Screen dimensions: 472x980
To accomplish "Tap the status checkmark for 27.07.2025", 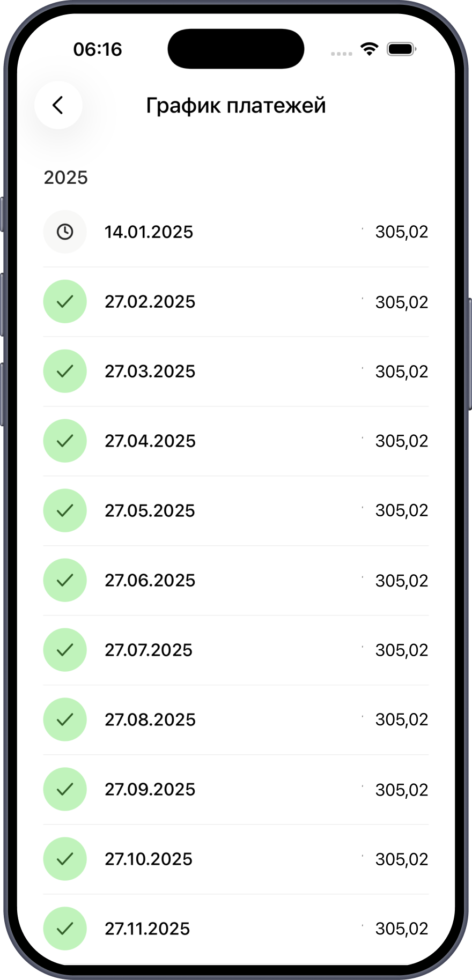I will click(65, 650).
